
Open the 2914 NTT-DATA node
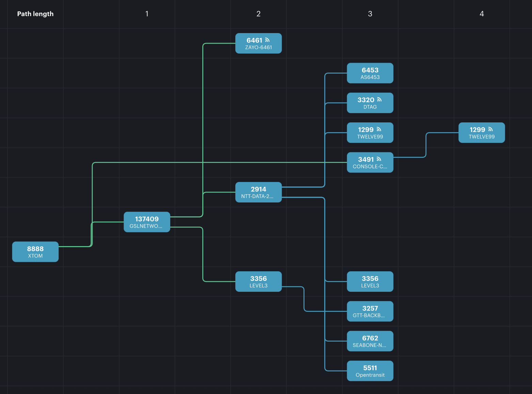coord(258,192)
